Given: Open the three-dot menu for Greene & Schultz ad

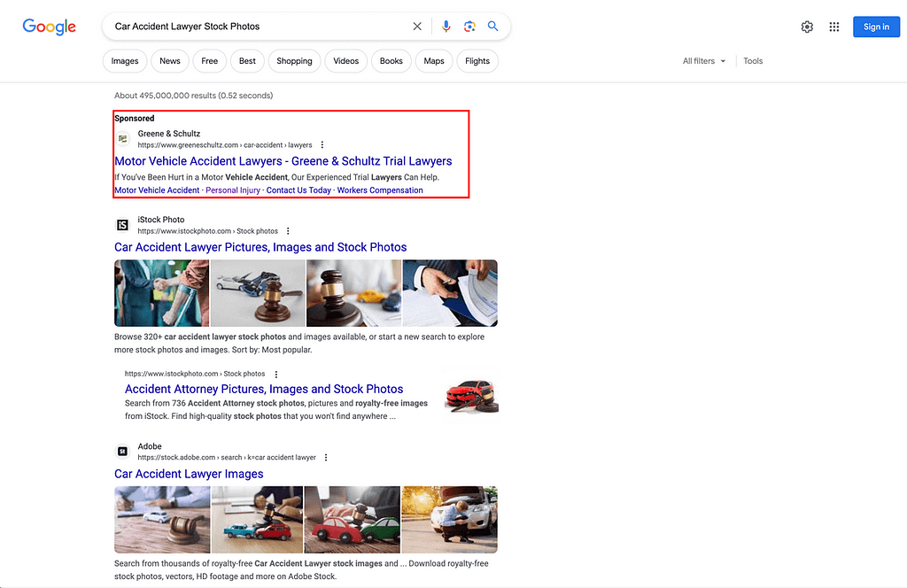Looking at the screenshot, I should (322, 145).
